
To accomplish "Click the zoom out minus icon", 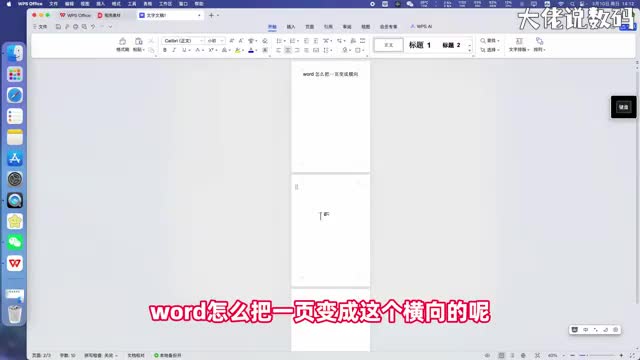I will tap(572, 356).
